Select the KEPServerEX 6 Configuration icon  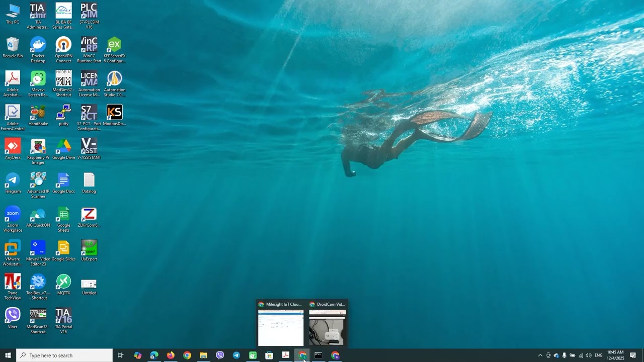[x=115, y=50]
